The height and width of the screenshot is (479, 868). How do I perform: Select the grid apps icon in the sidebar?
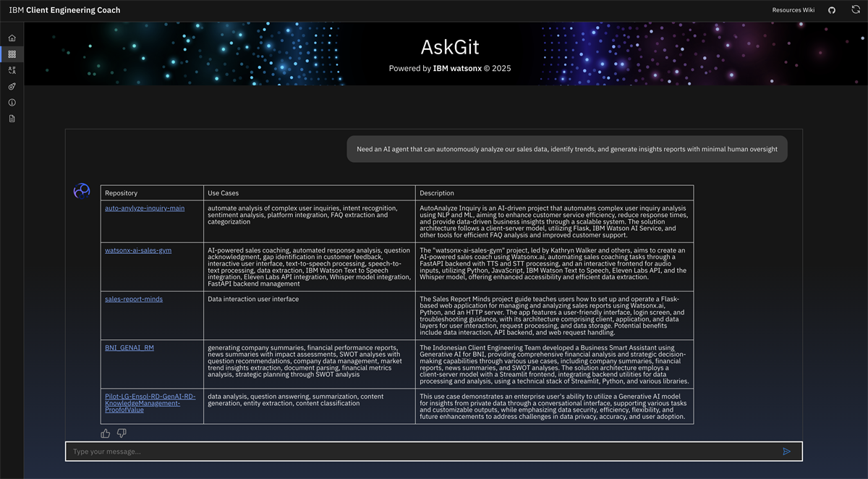pyautogui.click(x=12, y=54)
